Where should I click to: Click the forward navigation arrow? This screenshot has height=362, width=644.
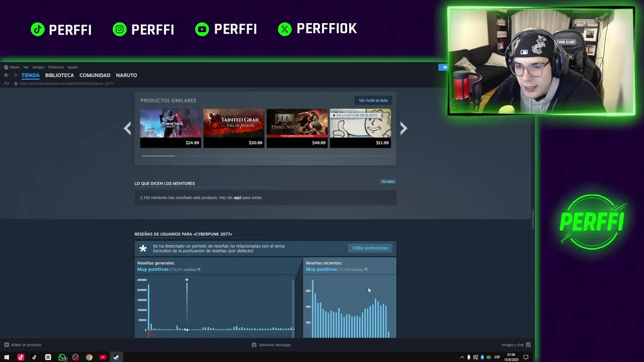pyautogui.click(x=15, y=75)
